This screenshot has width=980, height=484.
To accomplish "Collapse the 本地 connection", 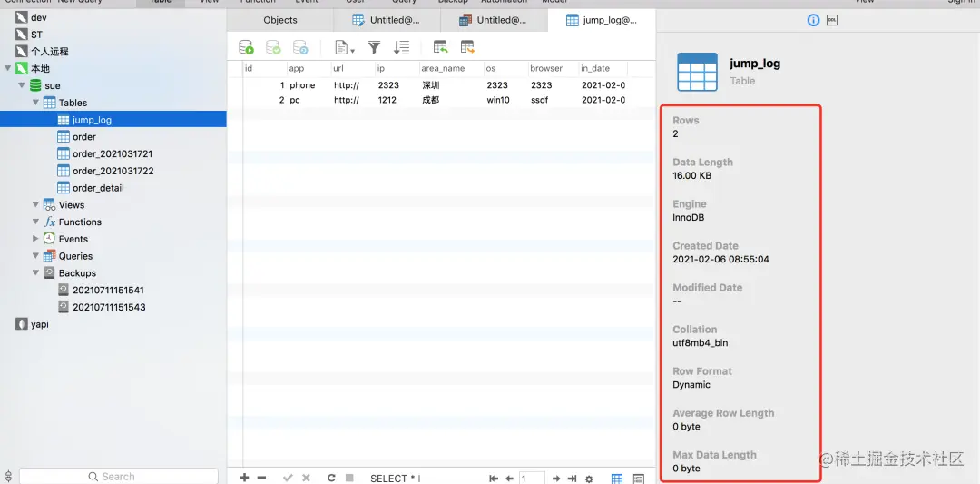I will click(x=7, y=68).
